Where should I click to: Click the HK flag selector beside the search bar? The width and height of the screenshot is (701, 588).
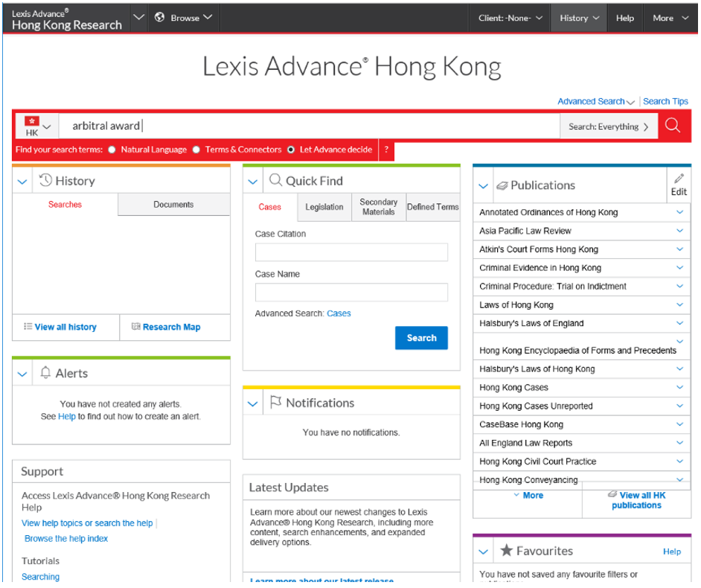click(x=36, y=126)
